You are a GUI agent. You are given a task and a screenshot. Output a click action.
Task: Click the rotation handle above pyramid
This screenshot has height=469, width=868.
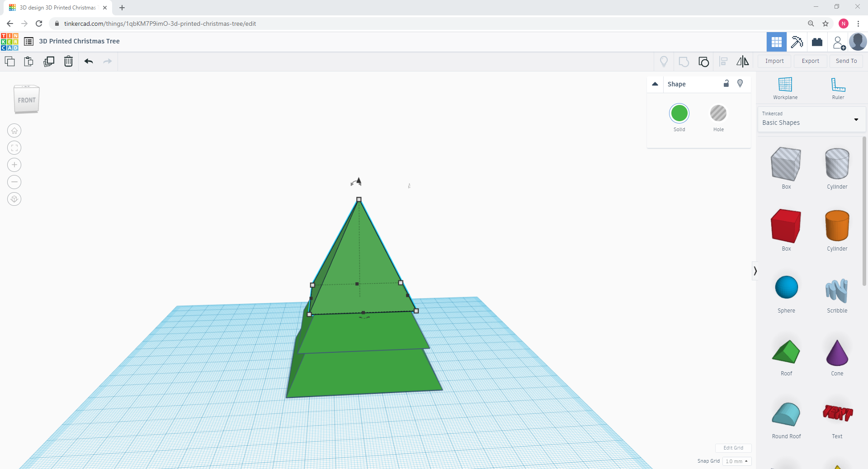pyautogui.click(x=356, y=182)
